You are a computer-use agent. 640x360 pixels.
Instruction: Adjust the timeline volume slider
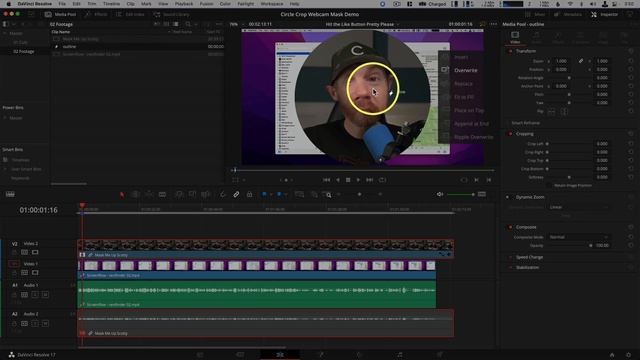coord(460,195)
